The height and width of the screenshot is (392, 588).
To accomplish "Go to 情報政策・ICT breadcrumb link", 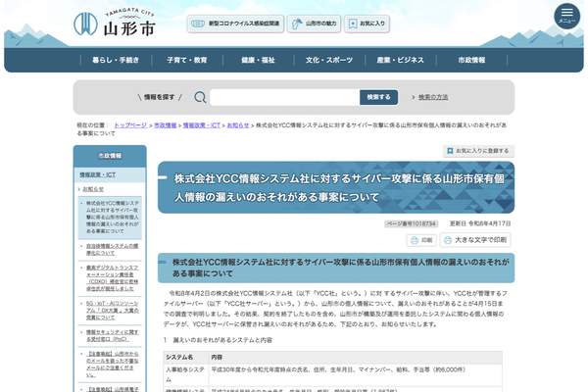I will [202, 125].
